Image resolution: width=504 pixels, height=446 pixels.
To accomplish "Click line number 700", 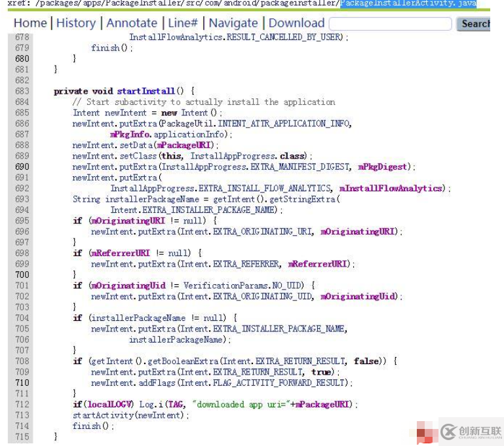I will click(x=22, y=275).
